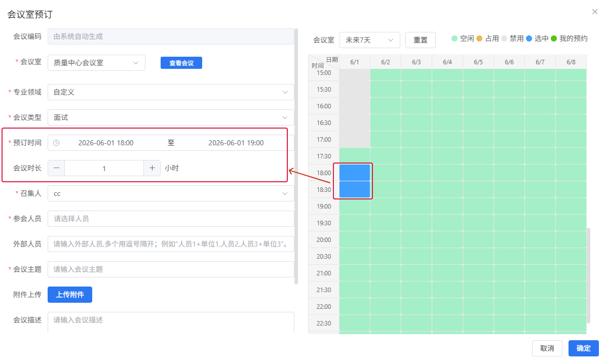The image size is (605, 364).
Task: Click the 22:00 time row label
Action: [324, 307]
